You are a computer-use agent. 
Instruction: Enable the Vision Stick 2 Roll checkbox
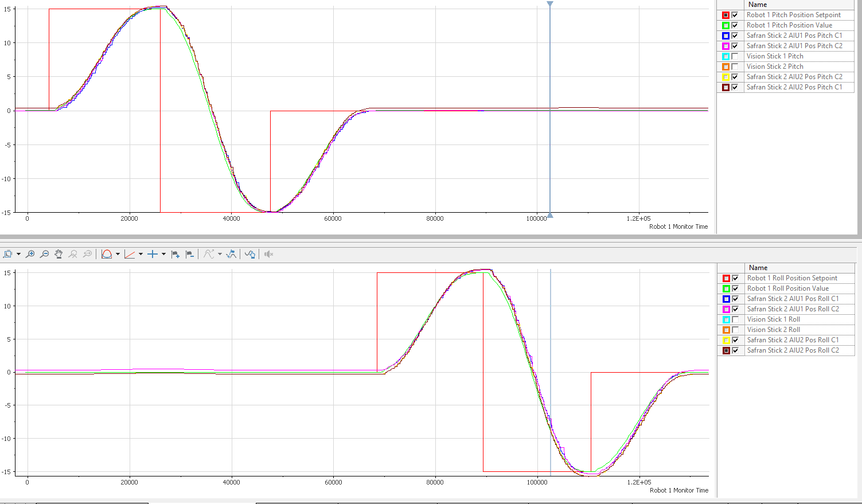735,330
